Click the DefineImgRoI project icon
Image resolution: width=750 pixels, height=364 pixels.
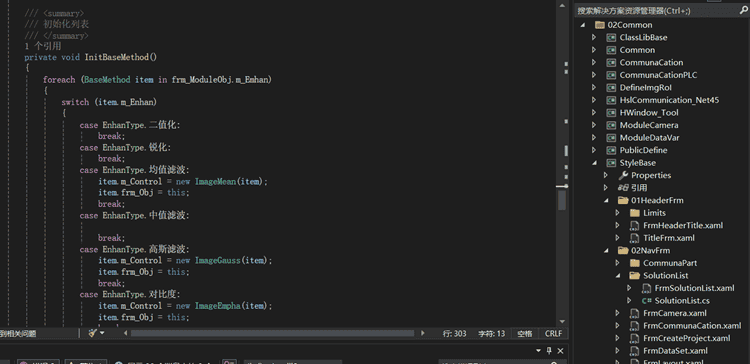611,88
